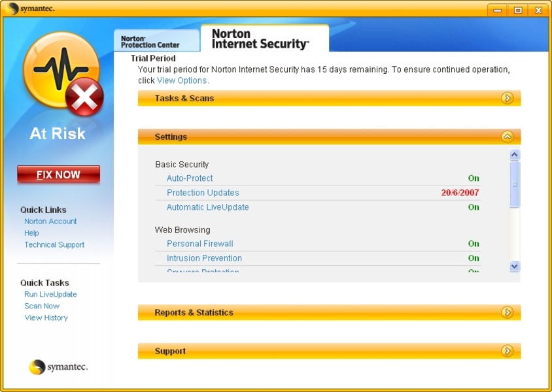Open Personal Firewall setting
This screenshot has width=552, height=392.
200,244
